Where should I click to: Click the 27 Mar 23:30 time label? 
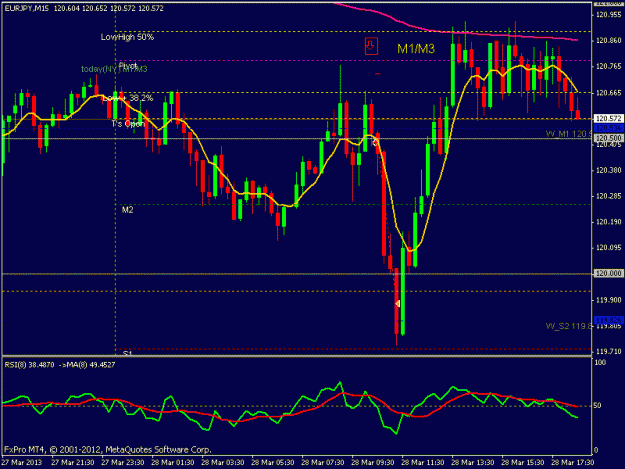tap(123, 463)
